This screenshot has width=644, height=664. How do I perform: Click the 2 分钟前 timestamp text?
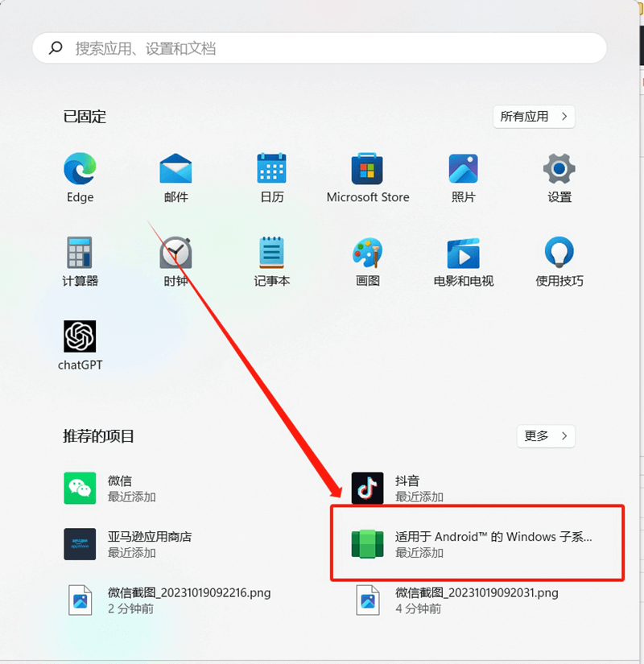pos(130,609)
